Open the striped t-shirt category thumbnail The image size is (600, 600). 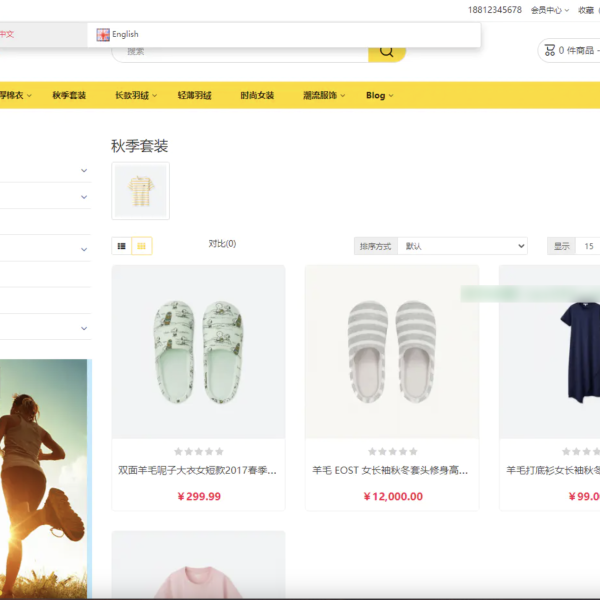click(x=140, y=191)
